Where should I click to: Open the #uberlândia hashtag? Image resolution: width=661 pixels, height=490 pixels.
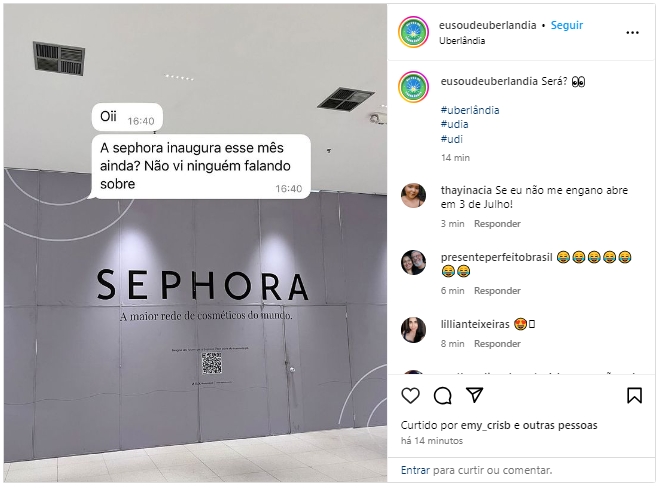(470, 110)
